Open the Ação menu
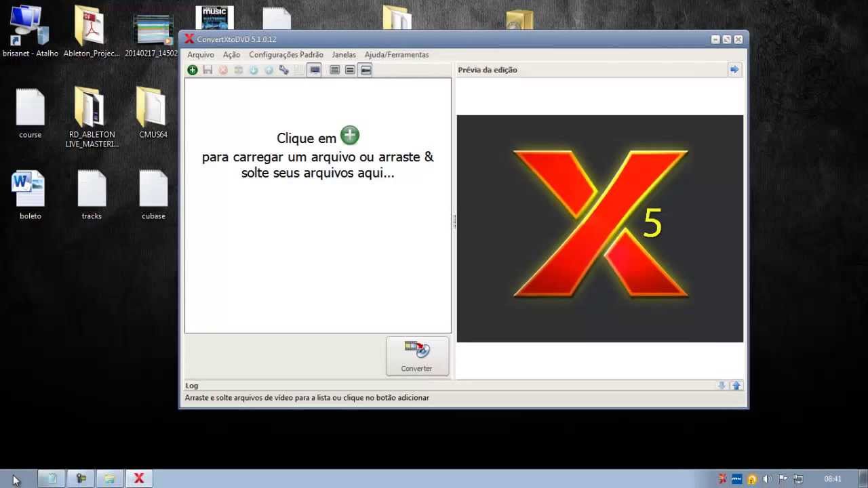This screenshot has height=488, width=868. 231,55
